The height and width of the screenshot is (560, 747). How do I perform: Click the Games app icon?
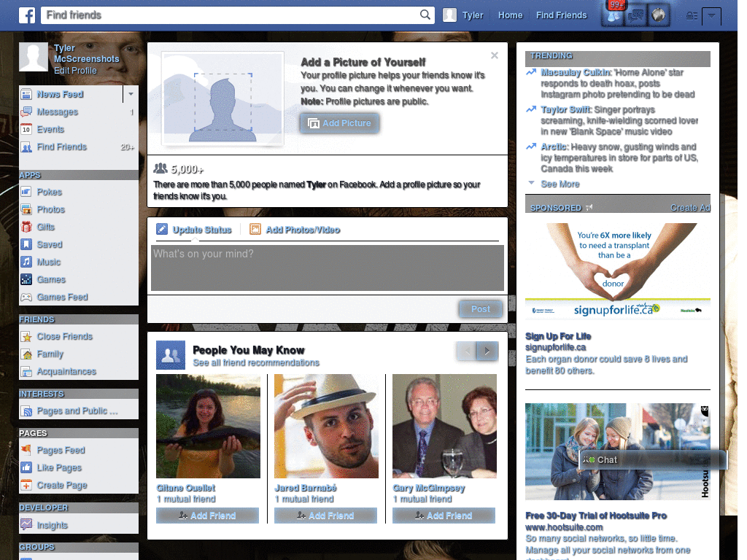[x=27, y=279]
